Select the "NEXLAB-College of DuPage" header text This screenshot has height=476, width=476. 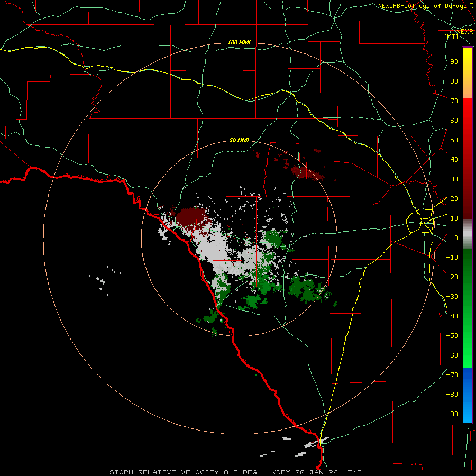point(422,6)
